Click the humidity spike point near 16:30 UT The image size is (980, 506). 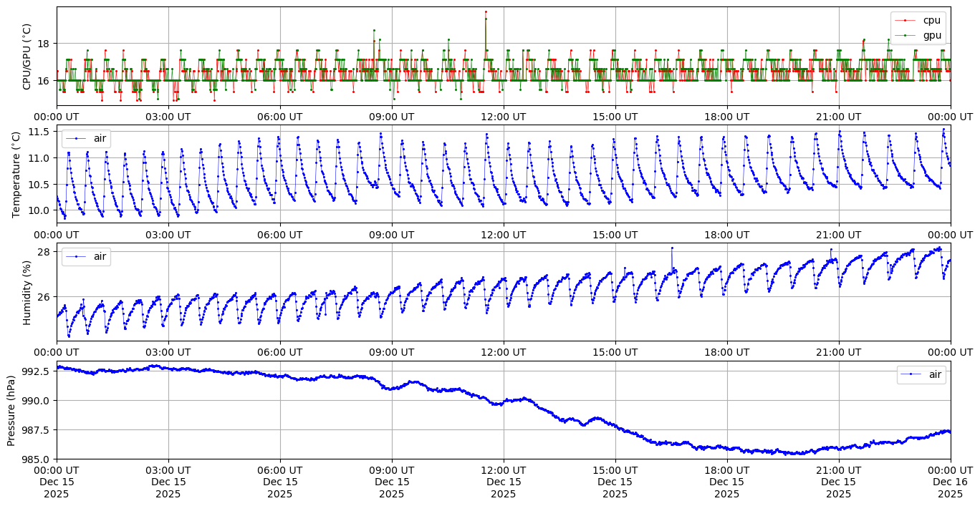pyautogui.click(x=672, y=248)
